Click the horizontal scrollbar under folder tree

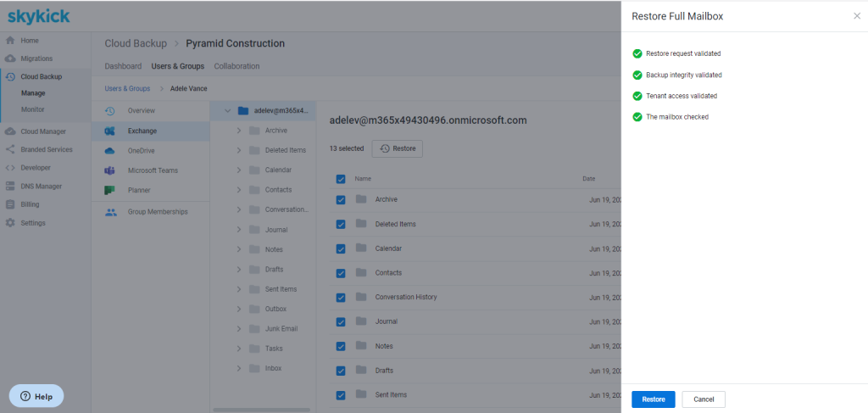point(261,410)
